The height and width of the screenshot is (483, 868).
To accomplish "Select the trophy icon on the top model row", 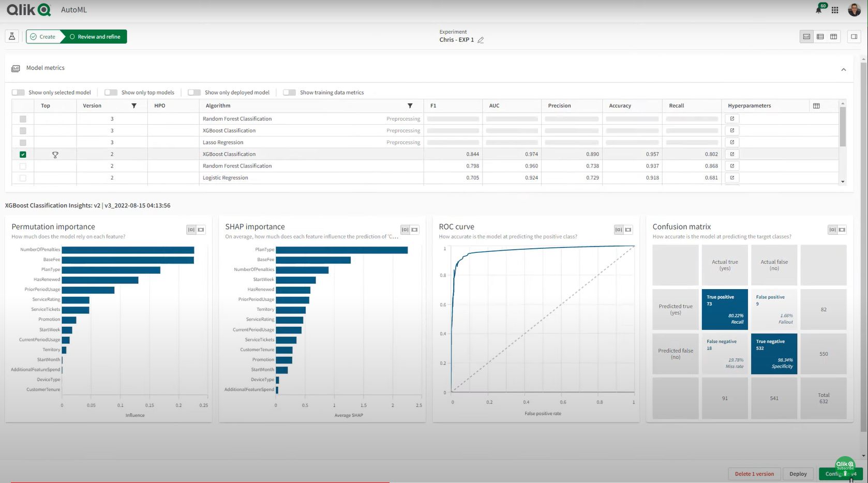I will click(x=55, y=154).
